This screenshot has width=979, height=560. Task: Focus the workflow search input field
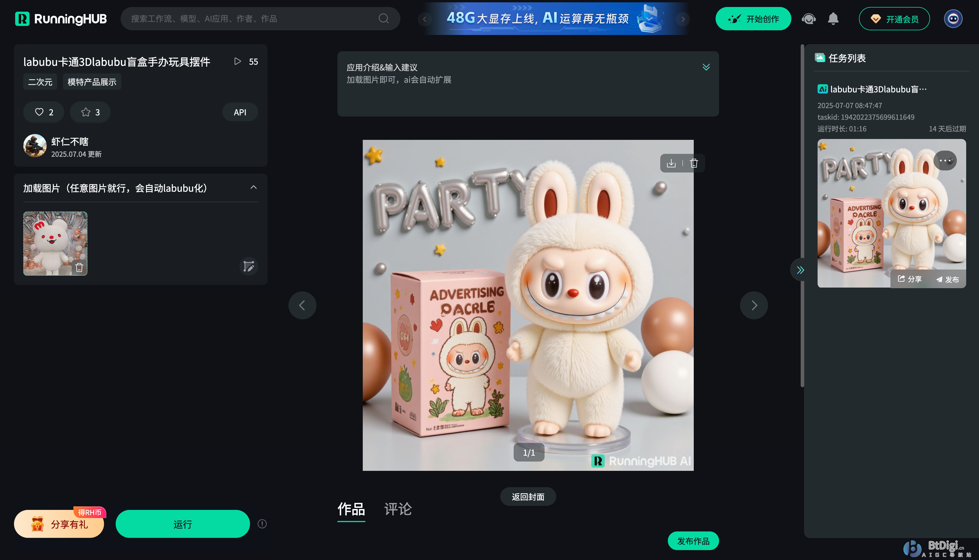click(x=260, y=18)
